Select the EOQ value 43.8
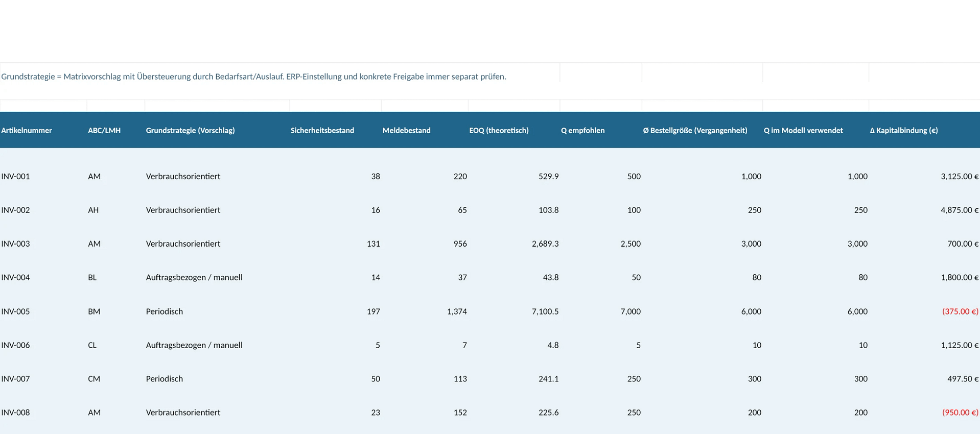The image size is (980, 434). (550, 277)
